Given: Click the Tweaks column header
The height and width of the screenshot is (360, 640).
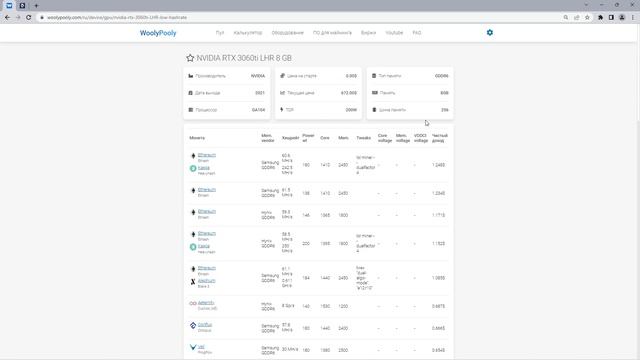Looking at the screenshot, I should click(x=364, y=138).
